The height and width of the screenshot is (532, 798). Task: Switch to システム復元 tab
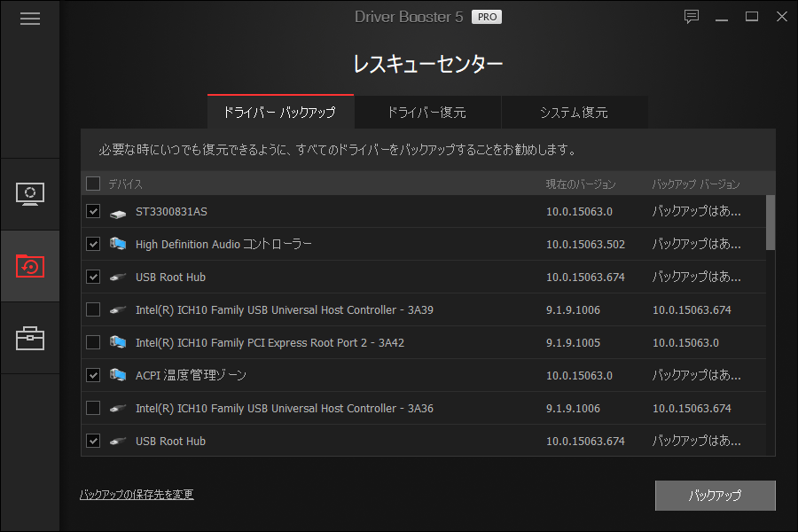click(x=575, y=112)
